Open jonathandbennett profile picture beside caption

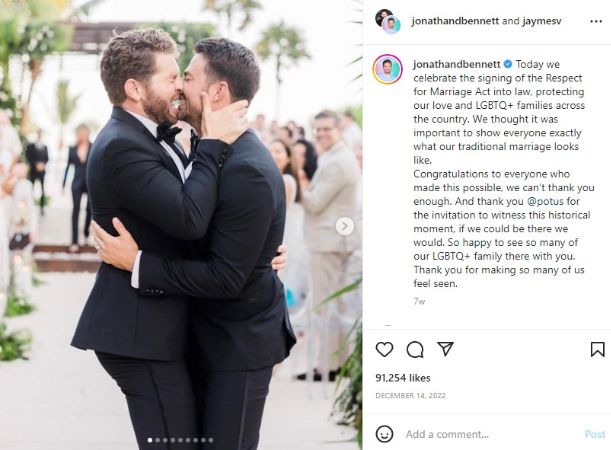[x=388, y=69]
